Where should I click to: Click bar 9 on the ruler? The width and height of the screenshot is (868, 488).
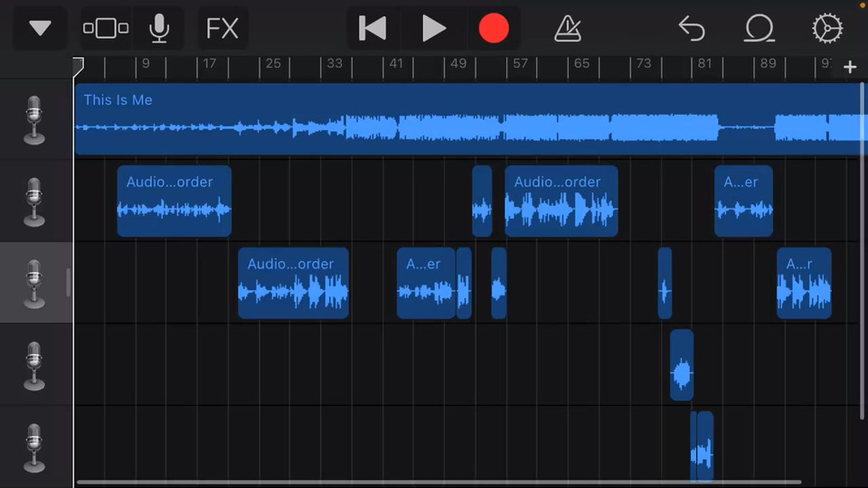(x=146, y=63)
